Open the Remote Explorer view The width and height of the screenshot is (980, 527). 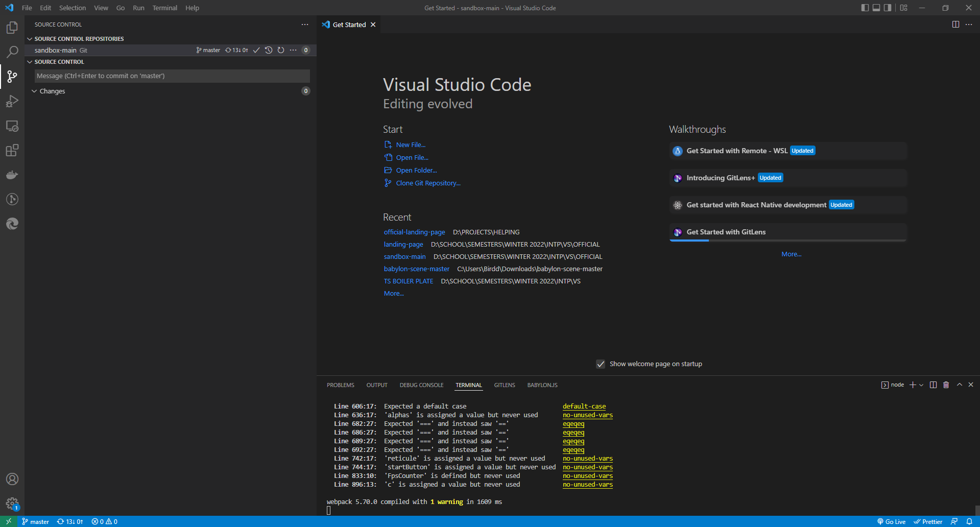[12, 126]
